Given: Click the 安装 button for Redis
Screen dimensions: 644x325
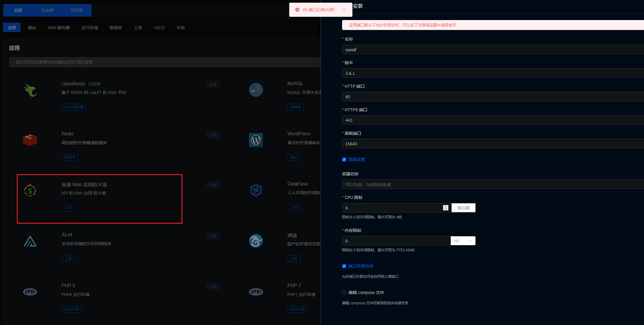Looking at the screenshot, I should point(213,134).
